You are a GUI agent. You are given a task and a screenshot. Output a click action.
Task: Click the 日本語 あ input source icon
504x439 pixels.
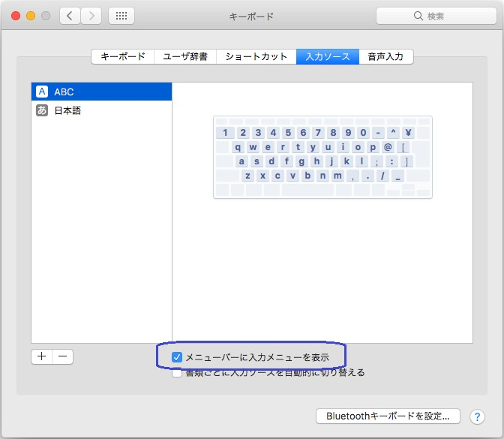42,110
